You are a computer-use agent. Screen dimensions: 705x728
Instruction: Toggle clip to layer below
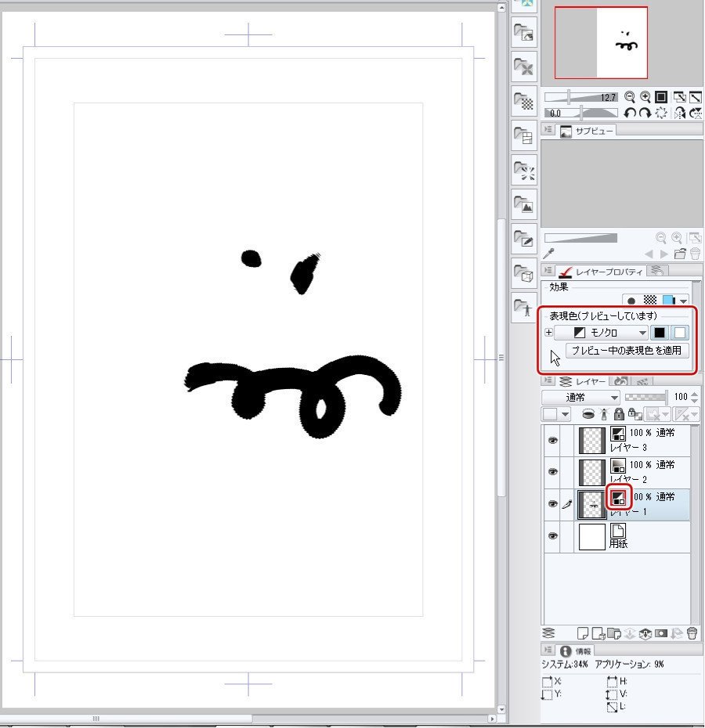(587, 413)
